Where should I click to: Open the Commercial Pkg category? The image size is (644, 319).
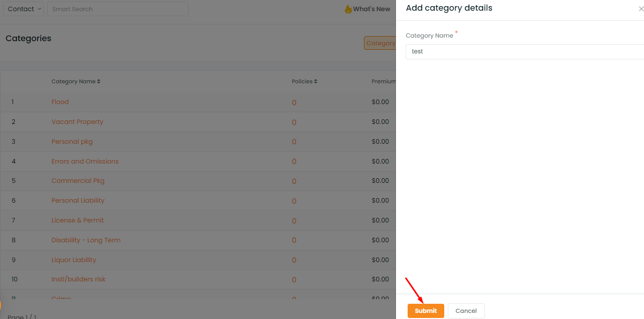[x=78, y=181]
